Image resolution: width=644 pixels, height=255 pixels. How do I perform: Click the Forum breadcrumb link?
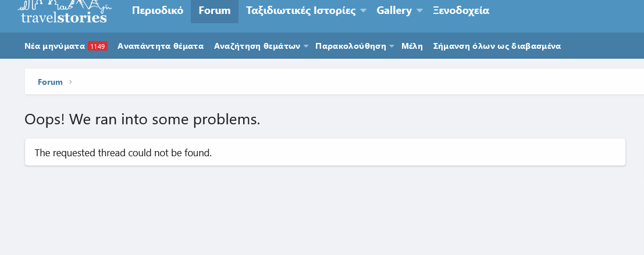point(50,82)
